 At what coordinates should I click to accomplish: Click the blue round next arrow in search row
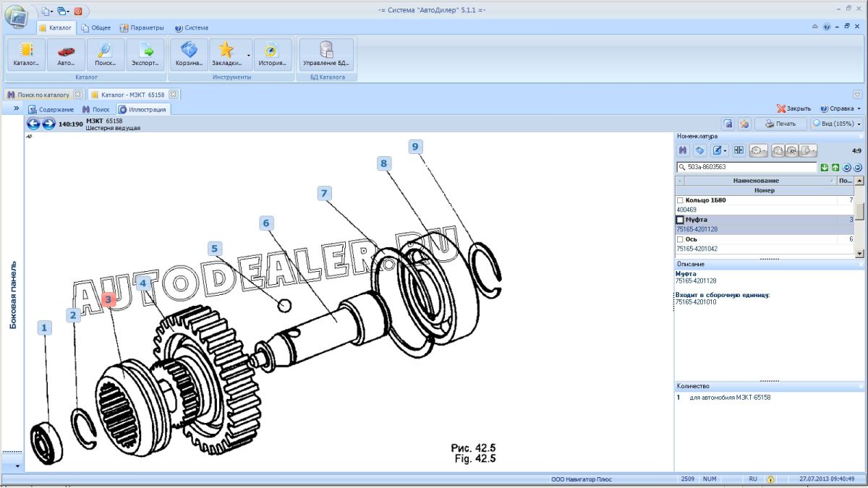(857, 167)
